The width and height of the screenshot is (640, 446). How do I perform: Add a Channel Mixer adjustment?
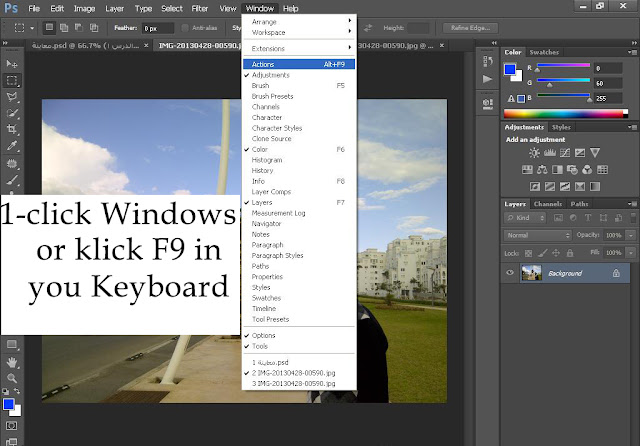[587, 170]
